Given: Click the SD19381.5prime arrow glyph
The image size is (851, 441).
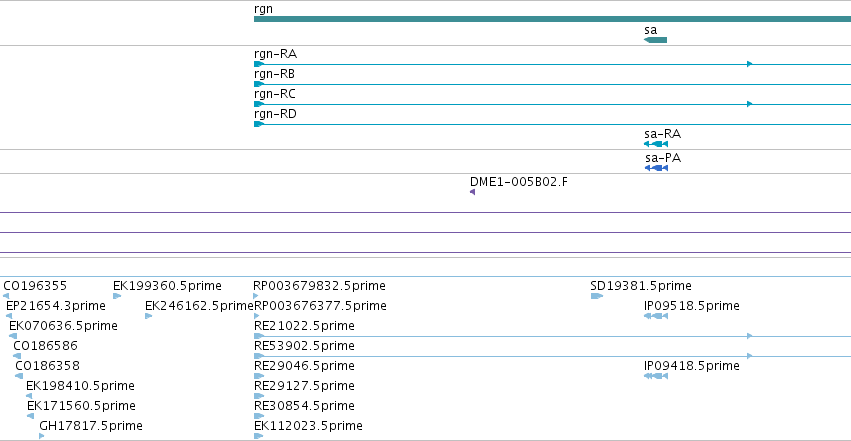Looking at the screenshot, I should click(597, 296).
